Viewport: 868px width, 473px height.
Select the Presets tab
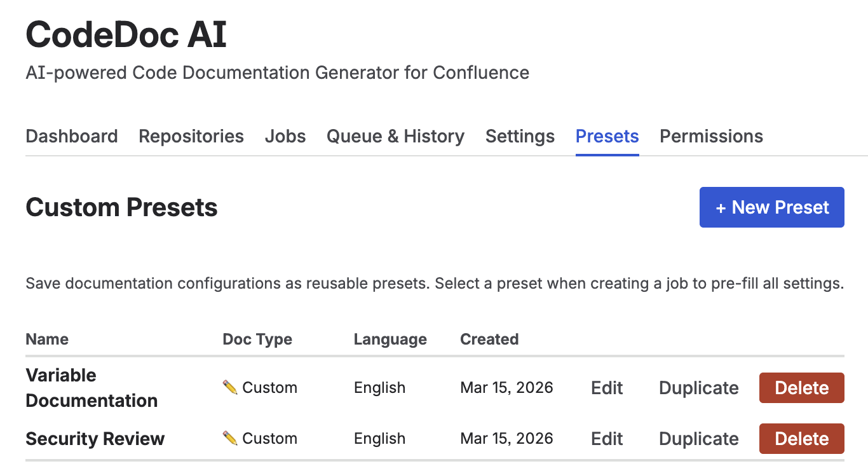[607, 136]
